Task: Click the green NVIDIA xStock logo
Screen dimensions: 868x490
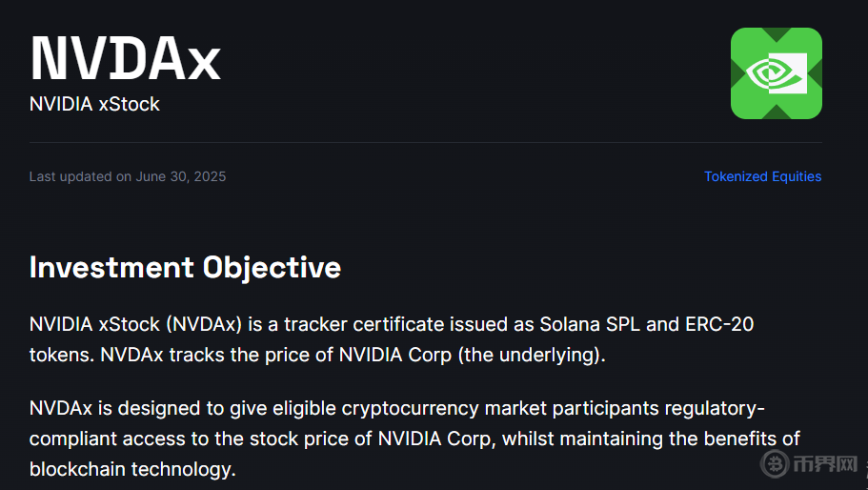Action: point(776,73)
